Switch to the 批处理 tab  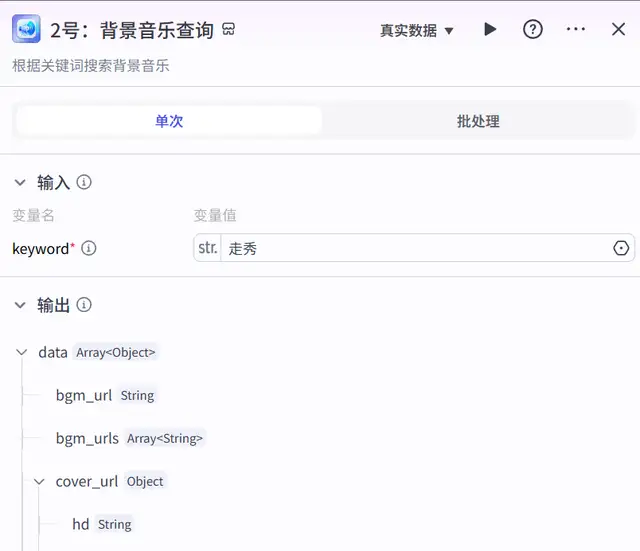478,121
